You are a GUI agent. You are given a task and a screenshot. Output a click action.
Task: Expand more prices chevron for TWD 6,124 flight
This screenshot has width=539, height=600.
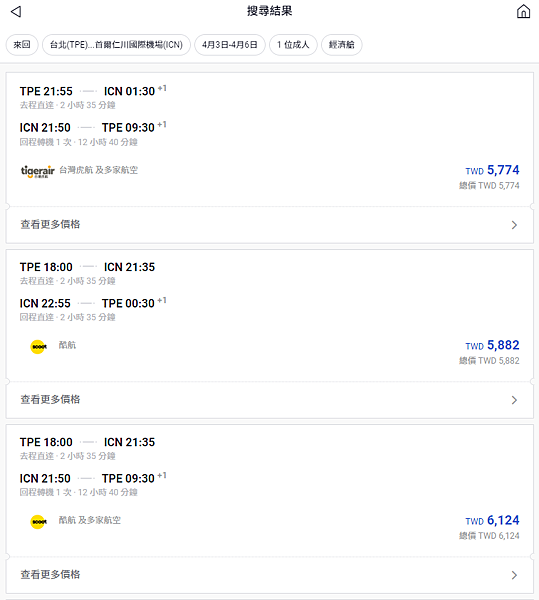click(514, 575)
